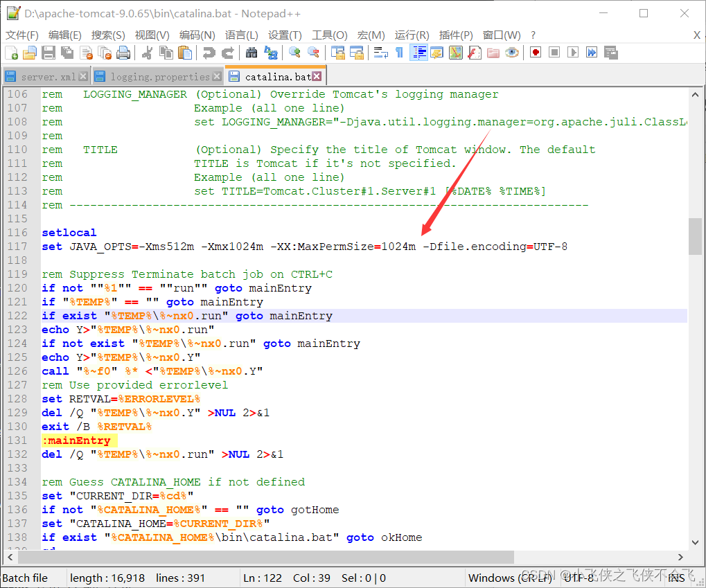Open the 语言(L) menu

(x=241, y=35)
